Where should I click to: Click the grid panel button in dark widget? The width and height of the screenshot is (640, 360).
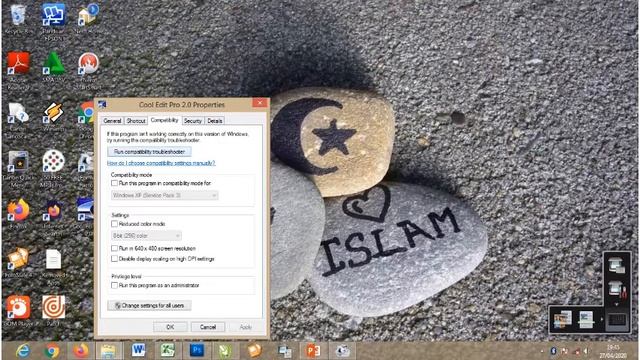[617, 319]
